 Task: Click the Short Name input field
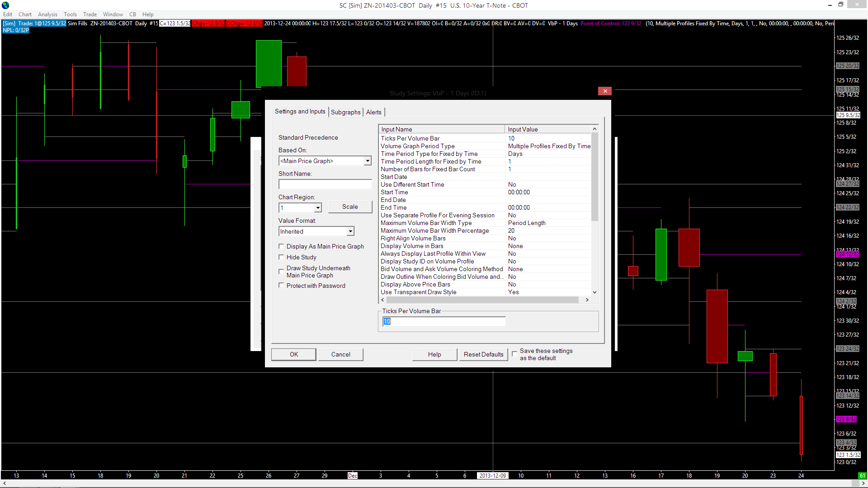click(x=325, y=184)
